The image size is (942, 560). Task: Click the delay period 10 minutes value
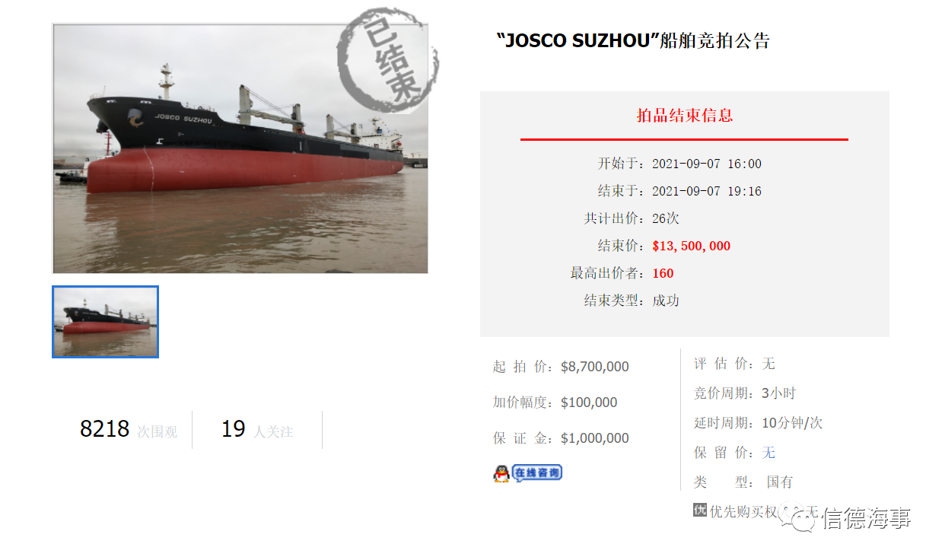click(792, 423)
